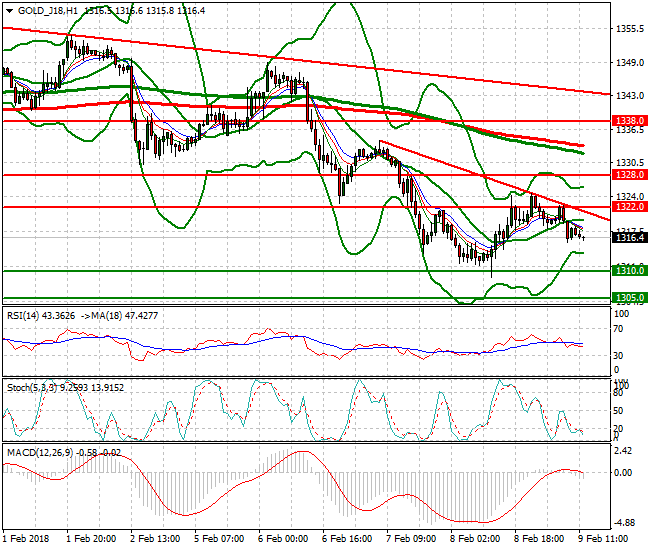The height and width of the screenshot is (550, 650).
Task: Click the 6 Feb 00:00 time label
Action: [283, 539]
